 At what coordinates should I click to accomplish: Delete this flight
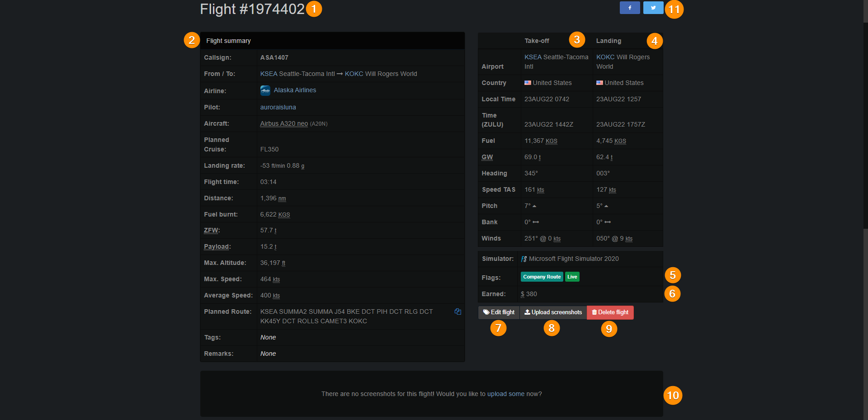pos(610,312)
